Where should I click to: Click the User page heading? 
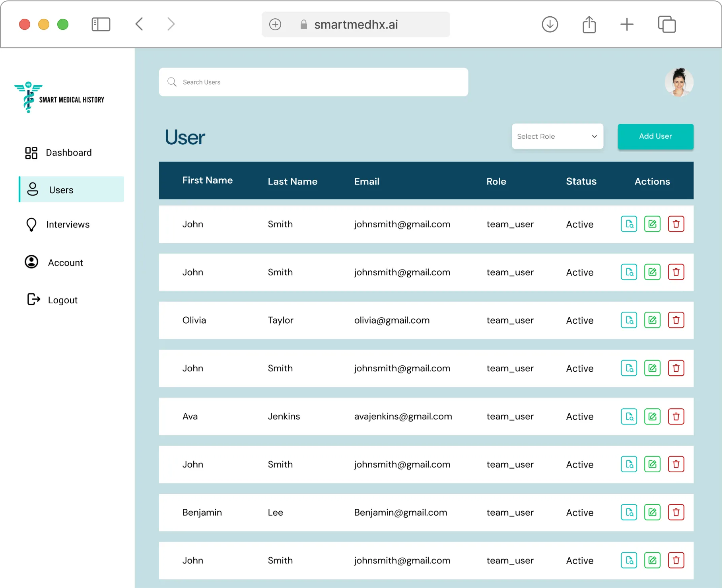click(x=185, y=138)
